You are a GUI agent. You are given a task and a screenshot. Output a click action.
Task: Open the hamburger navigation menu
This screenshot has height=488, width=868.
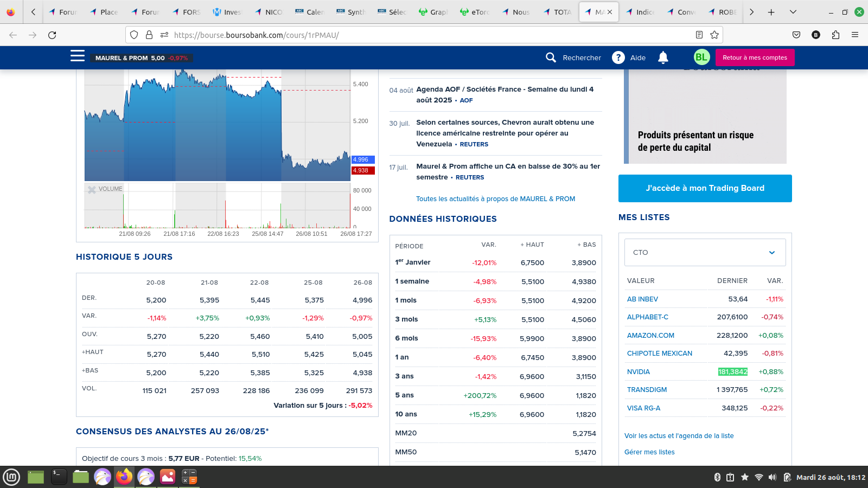[x=78, y=56]
